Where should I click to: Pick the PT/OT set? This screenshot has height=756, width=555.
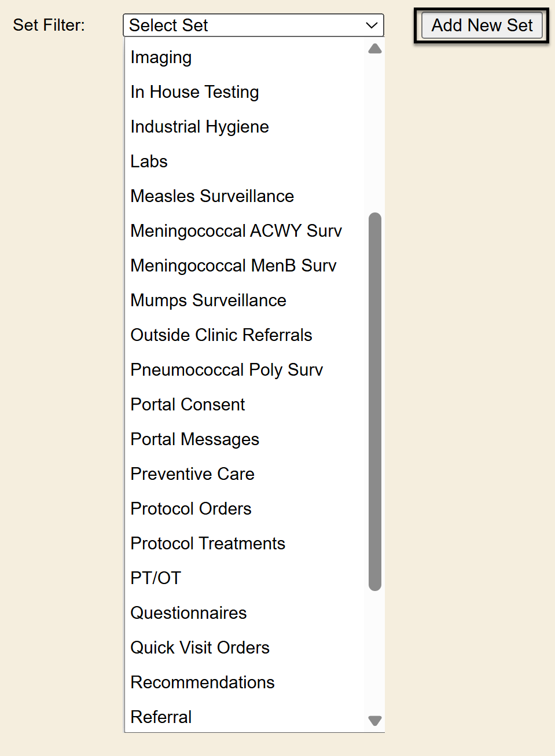pyautogui.click(x=156, y=578)
